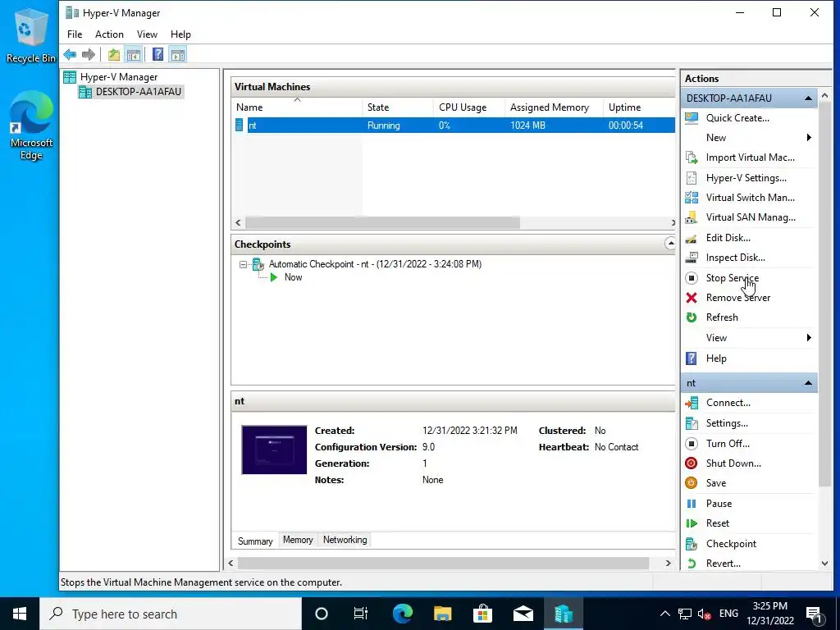Click Shut Down for the nt VM
Viewport: 840px width, 630px height.
click(x=733, y=463)
